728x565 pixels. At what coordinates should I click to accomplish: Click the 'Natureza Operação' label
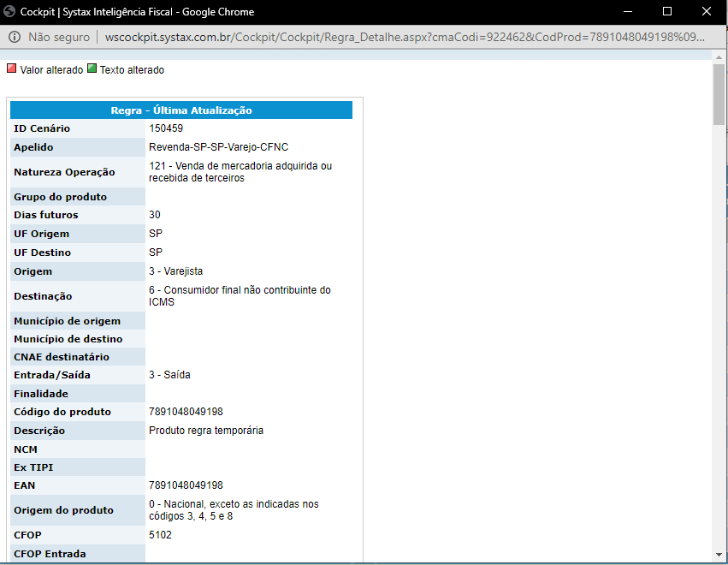(64, 172)
